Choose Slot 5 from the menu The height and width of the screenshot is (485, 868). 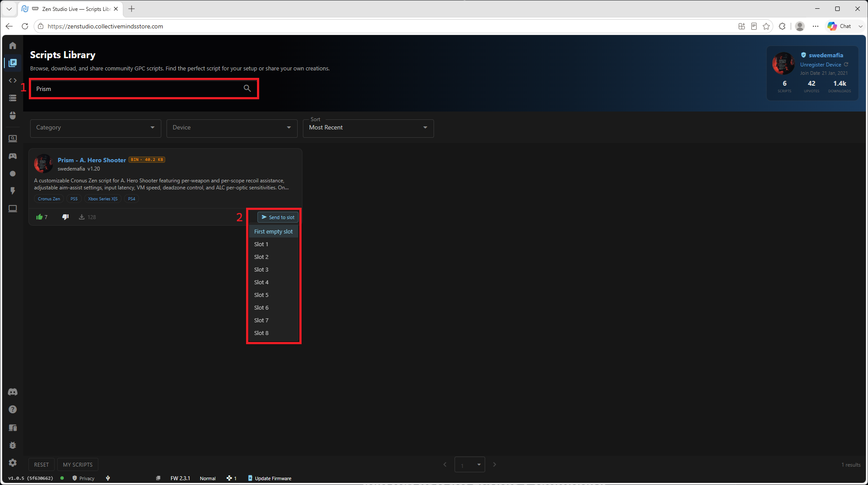click(274, 295)
